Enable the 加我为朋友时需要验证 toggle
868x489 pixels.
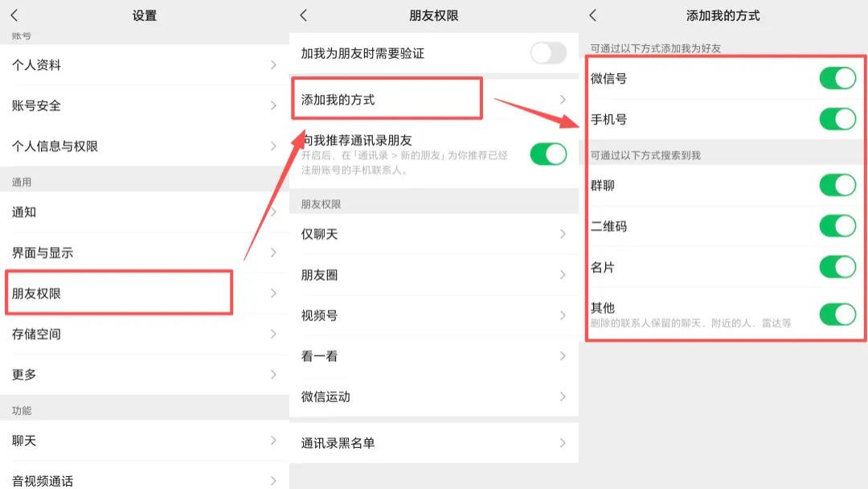click(x=549, y=52)
